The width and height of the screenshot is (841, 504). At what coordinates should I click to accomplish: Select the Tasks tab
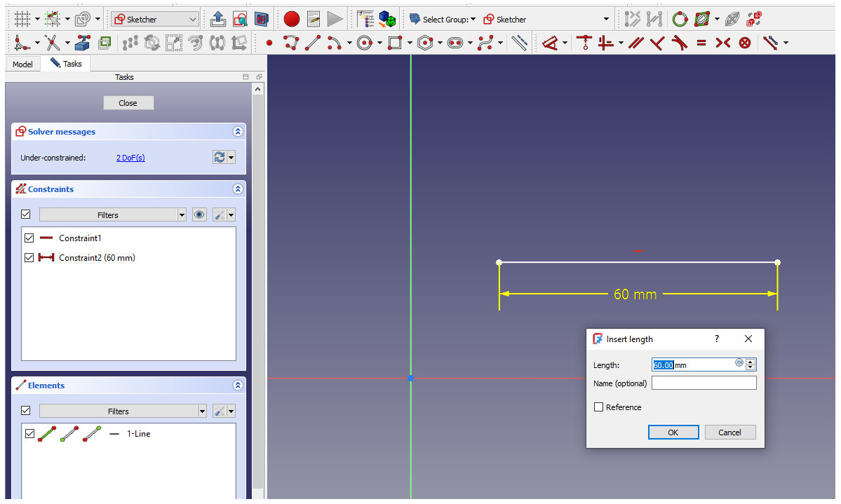[65, 63]
